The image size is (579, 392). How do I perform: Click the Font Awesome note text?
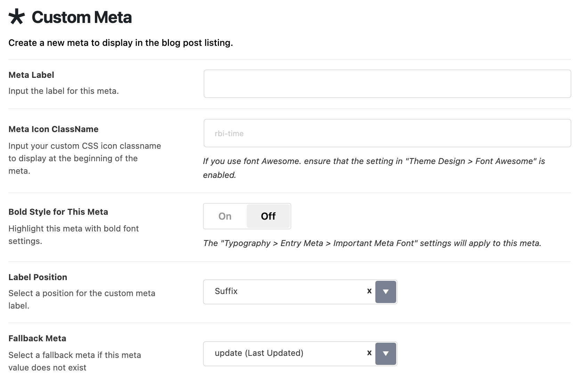point(374,168)
